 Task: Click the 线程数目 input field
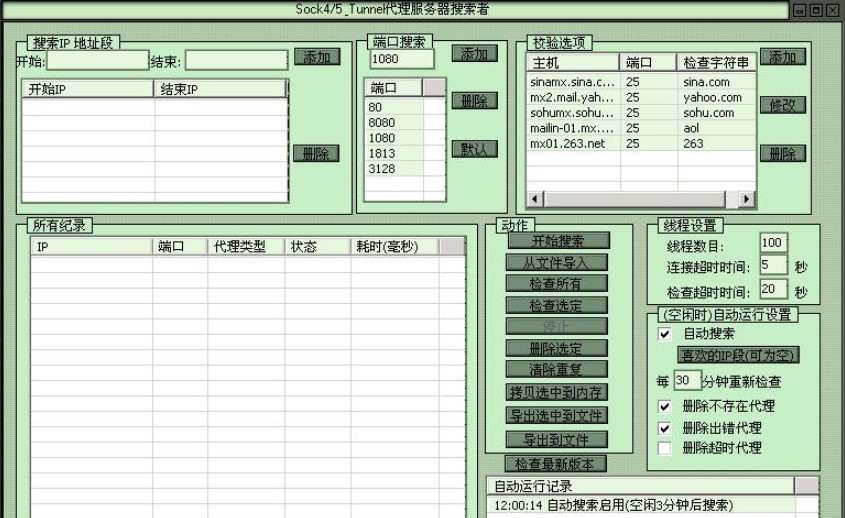pyautogui.click(x=773, y=243)
